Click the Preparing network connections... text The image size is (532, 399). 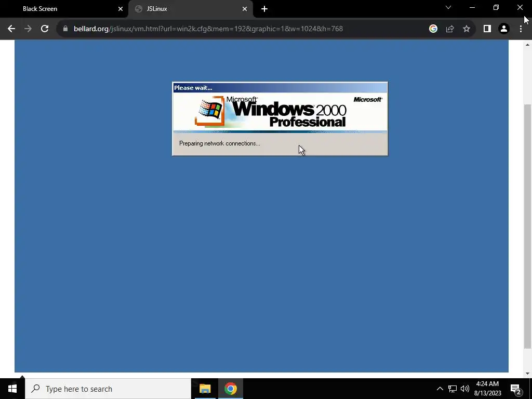click(x=220, y=143)
